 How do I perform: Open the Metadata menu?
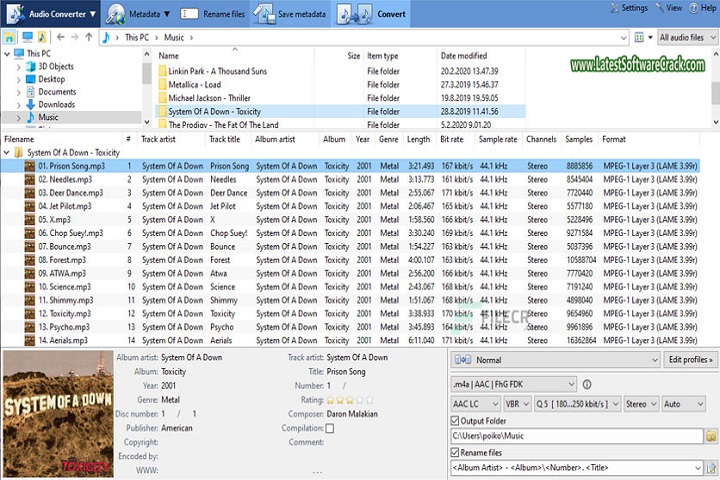coord(137,14)
